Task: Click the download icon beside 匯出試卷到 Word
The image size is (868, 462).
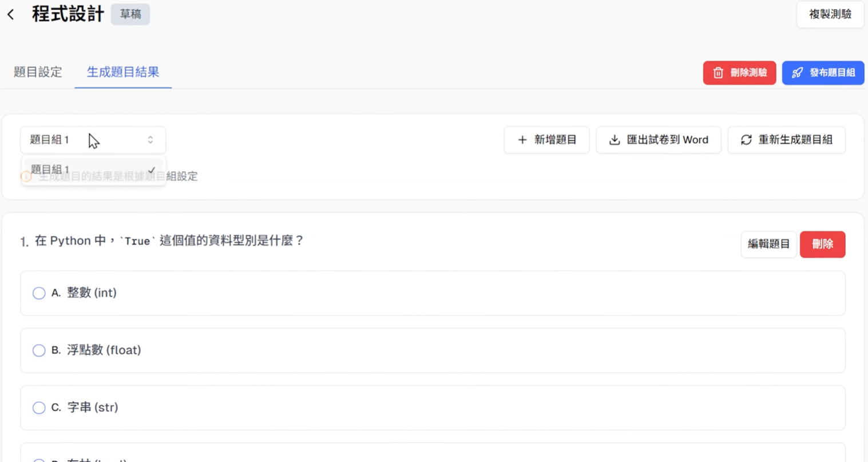Action: pyautogui.click(x=615, y=140)
